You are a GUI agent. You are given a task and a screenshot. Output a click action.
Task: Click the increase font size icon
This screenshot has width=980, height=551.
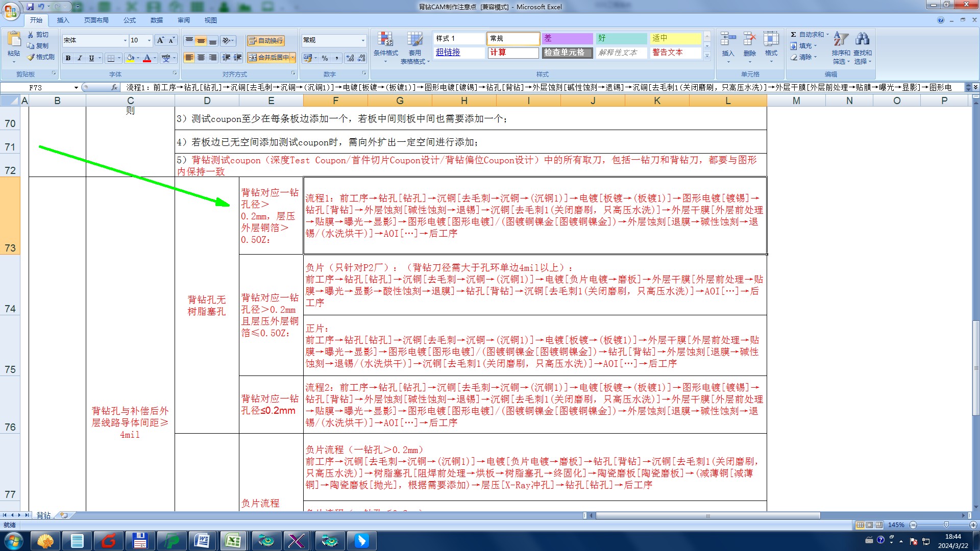tap(160, 40)
